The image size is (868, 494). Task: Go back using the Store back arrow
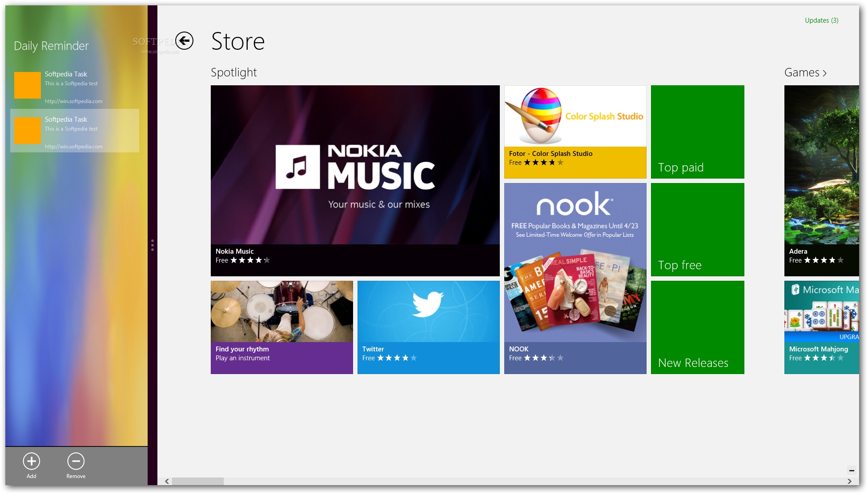click(184, 41)
